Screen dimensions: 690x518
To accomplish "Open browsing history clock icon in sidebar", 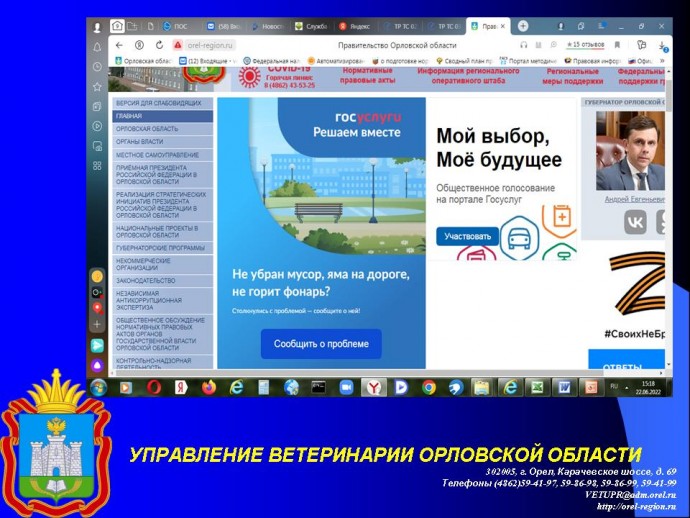I will (x=97, y=67).
